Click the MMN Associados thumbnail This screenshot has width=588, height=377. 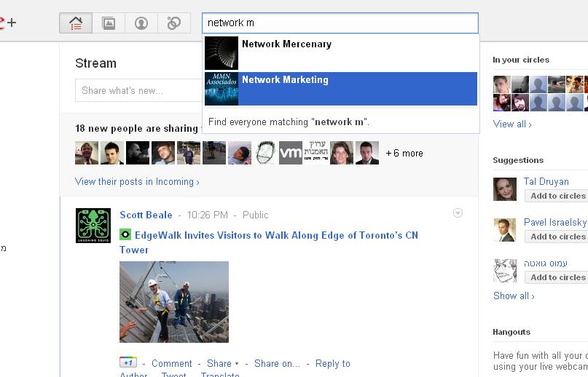click(222, 89)
